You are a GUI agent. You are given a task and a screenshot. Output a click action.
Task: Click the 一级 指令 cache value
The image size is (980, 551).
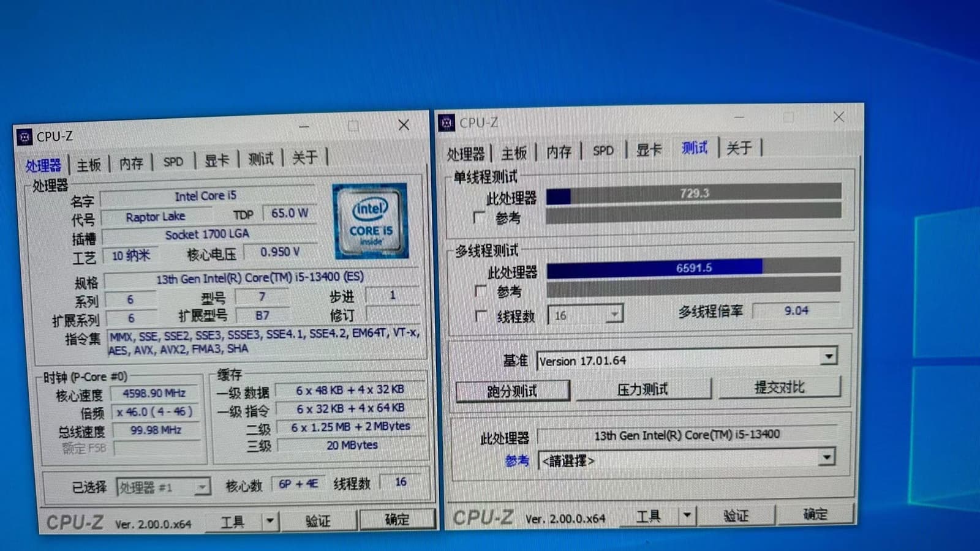pyautogui.click(x=350, y=408)
